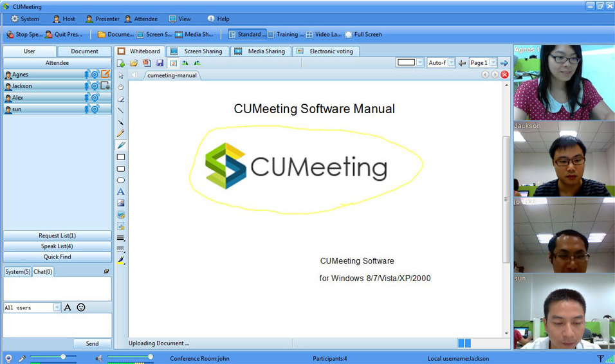Switch to the Electronic voting tab
This screenshot has height=364, width=615.
coord(326,51)
